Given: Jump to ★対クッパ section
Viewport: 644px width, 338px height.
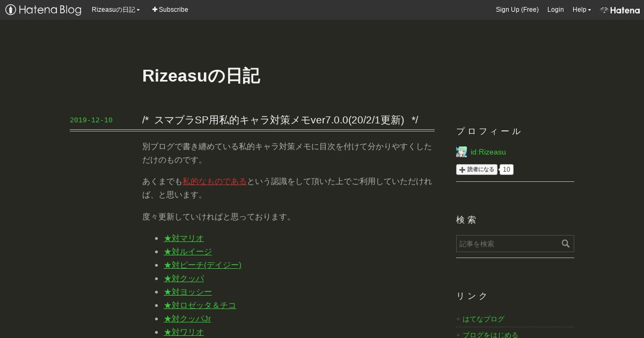Looking at the screenshot, I should (x=184, y=278).
